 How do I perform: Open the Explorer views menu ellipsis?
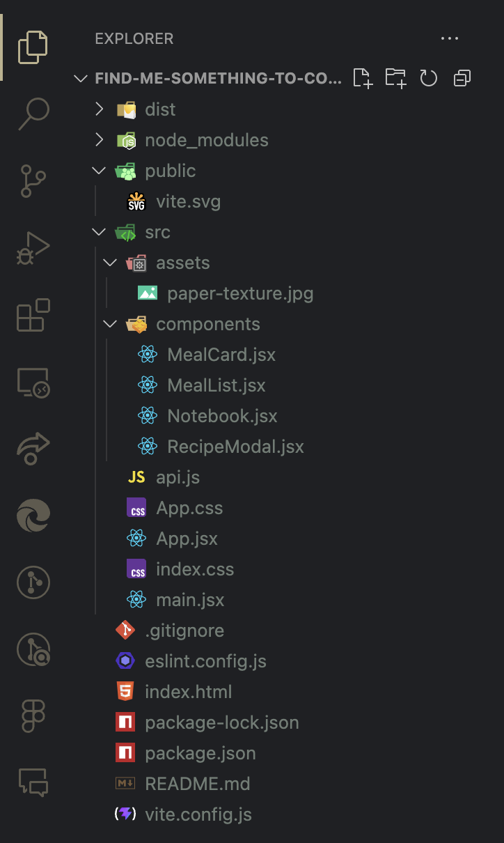point(450,38)
